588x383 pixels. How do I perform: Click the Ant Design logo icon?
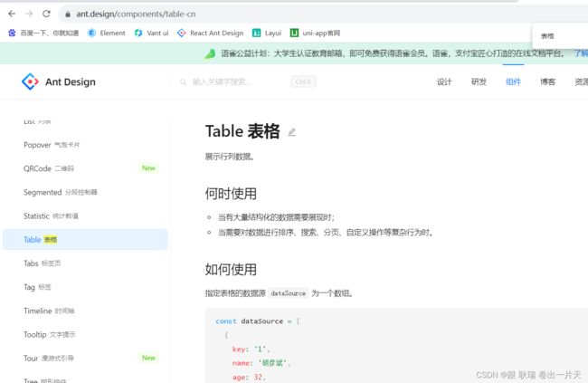tap(30, 81)
